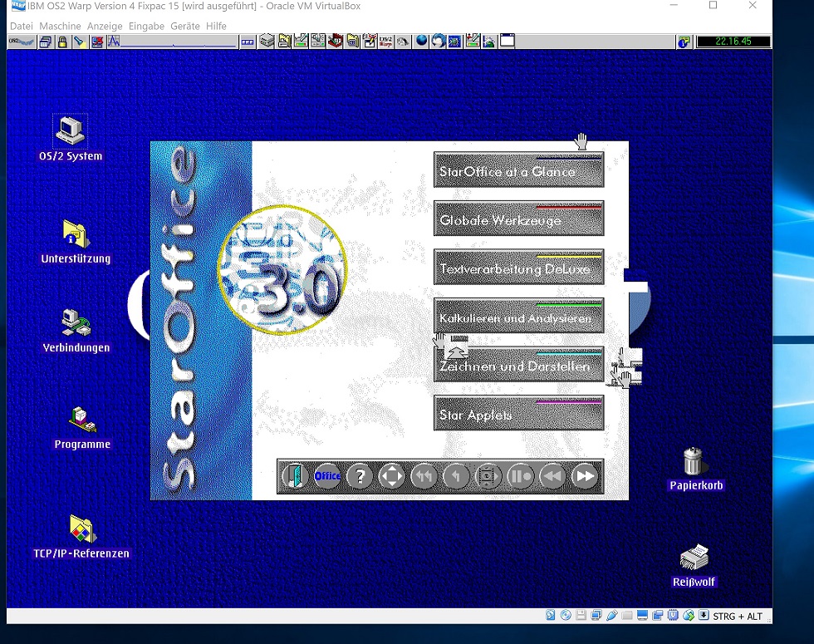
Task: Click the padlock lockup icon in WarpCenter
Action: tap(62, 42)
